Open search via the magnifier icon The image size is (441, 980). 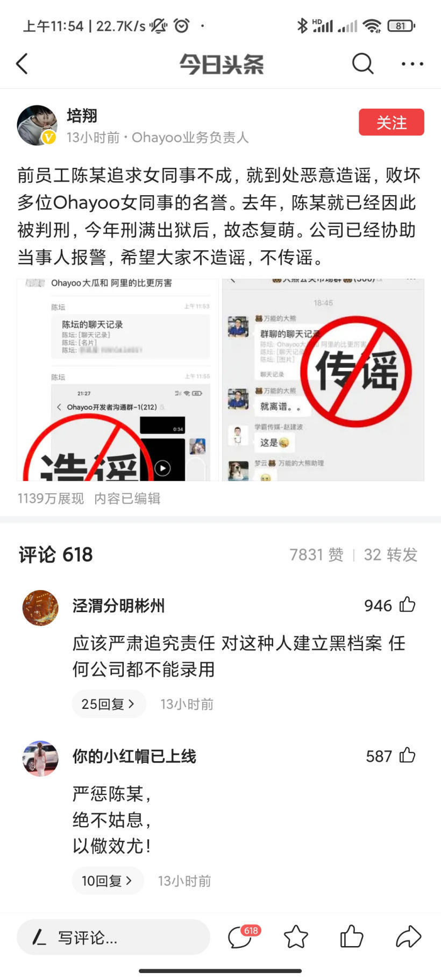[x=362, y=64]
